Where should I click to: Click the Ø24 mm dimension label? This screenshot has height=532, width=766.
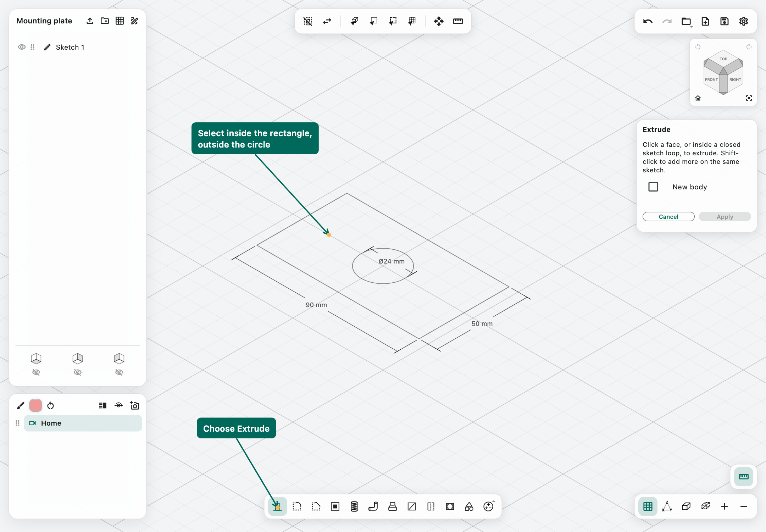(392, 261)
